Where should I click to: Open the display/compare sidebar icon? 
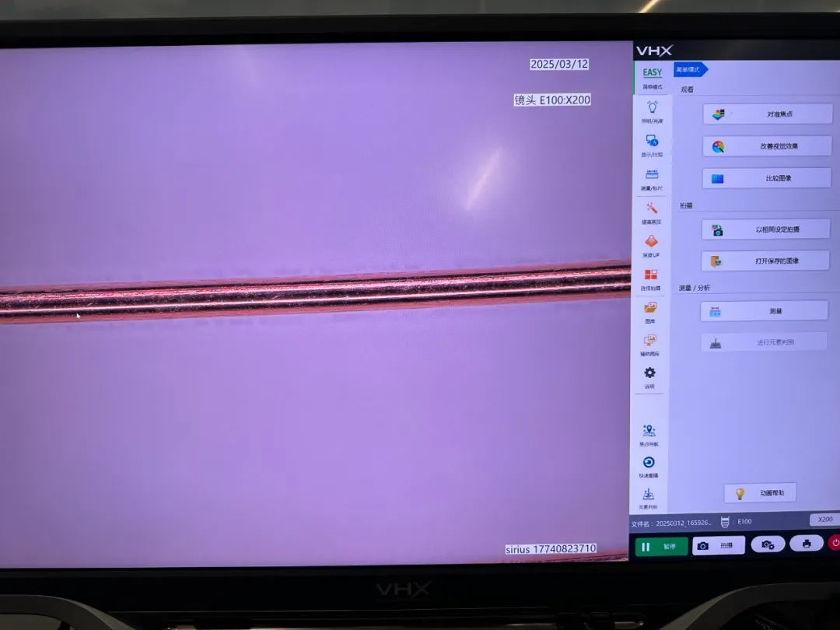[x=652, y=145]
